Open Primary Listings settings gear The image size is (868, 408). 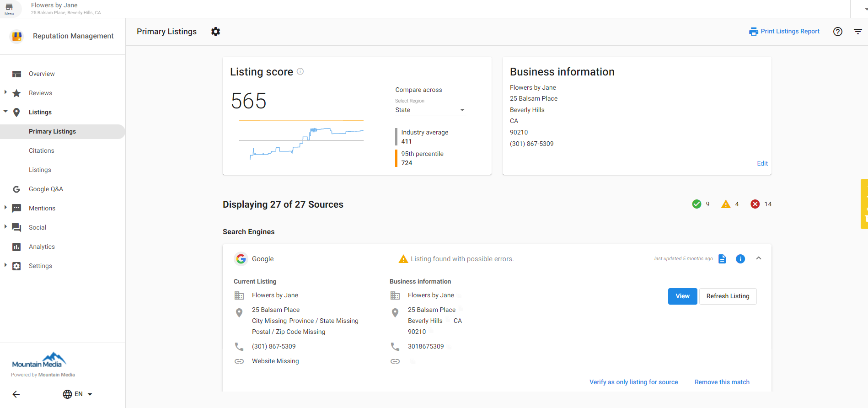tap(215, 32)
